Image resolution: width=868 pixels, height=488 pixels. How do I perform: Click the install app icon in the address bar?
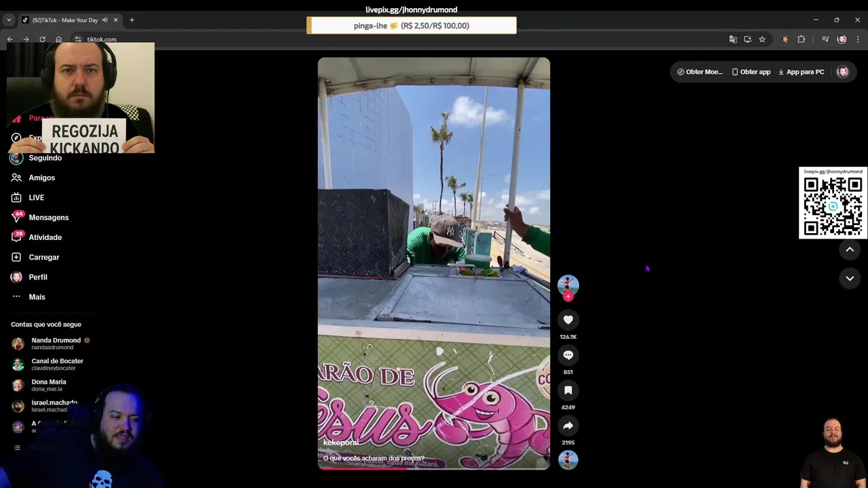[x=747, y=39]
